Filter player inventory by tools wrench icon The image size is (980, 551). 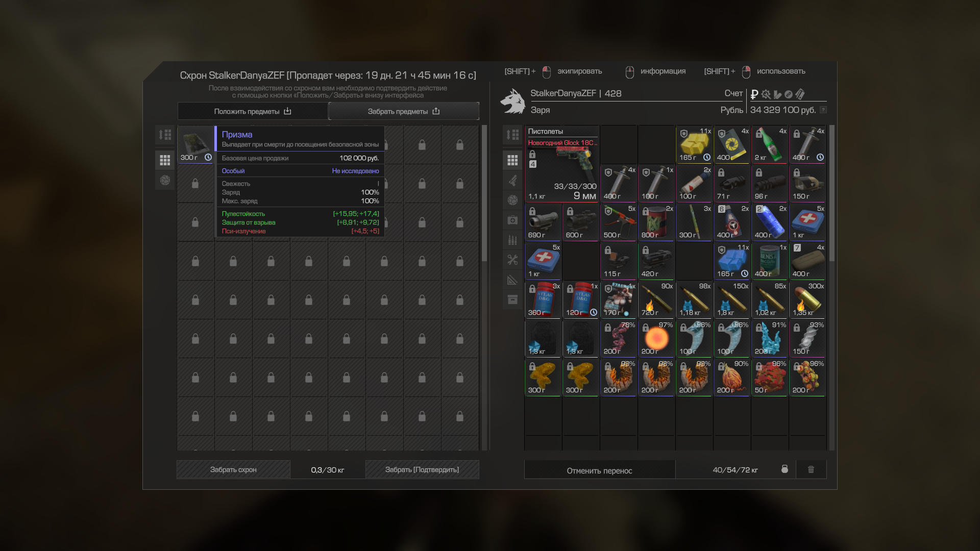pos(512,260)
